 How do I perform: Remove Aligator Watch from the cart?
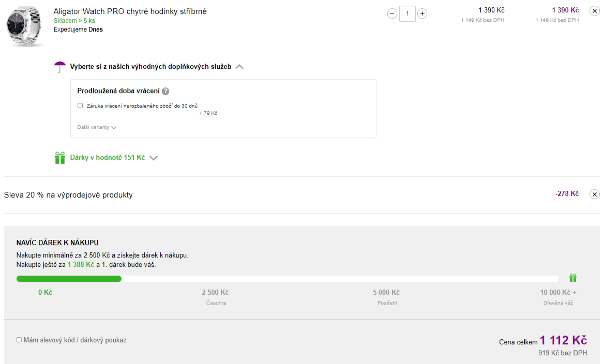point(594,11)
